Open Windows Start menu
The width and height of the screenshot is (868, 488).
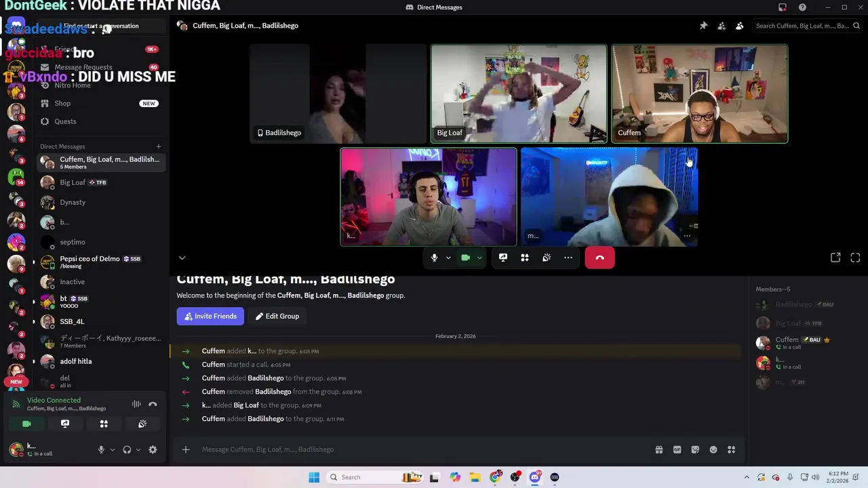pyautogui.click(x=313, y=477)
